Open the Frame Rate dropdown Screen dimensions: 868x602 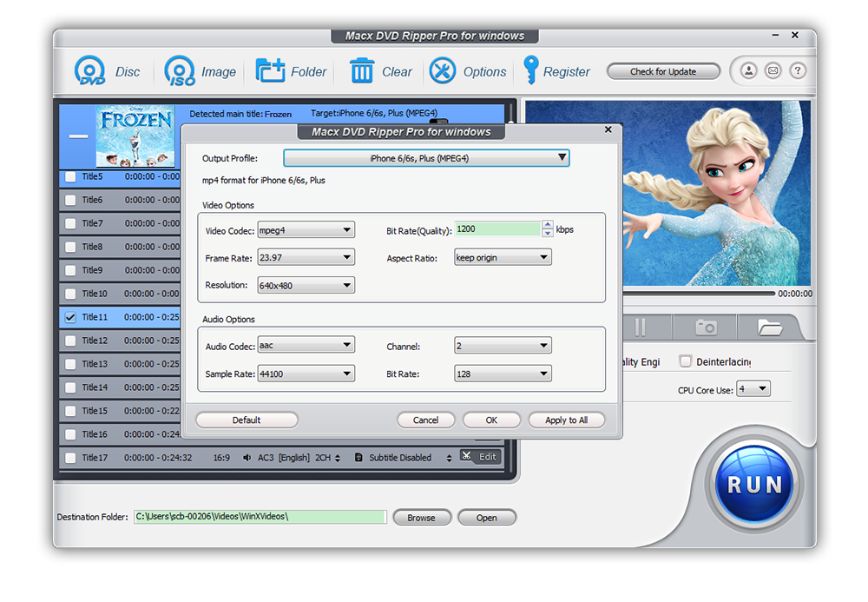[306, 257]
